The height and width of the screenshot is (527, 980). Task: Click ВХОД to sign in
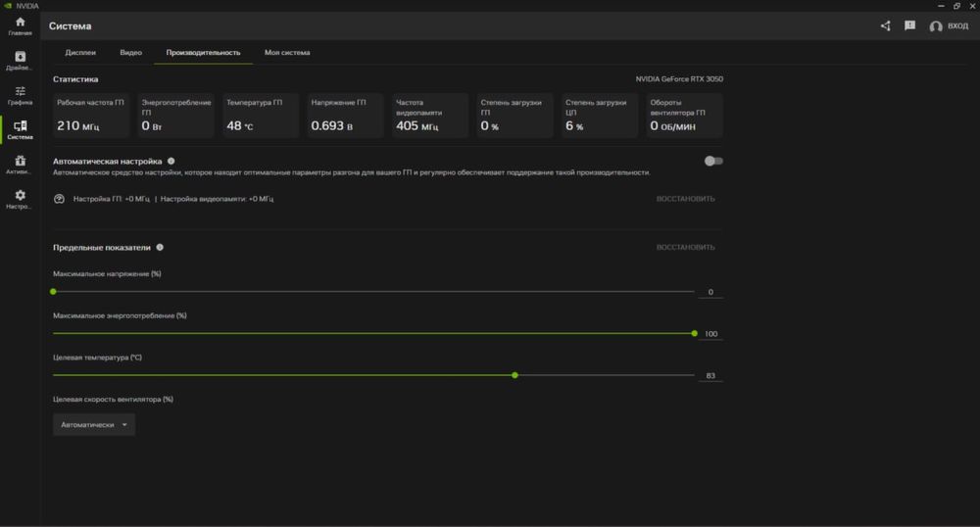[949, 26]
